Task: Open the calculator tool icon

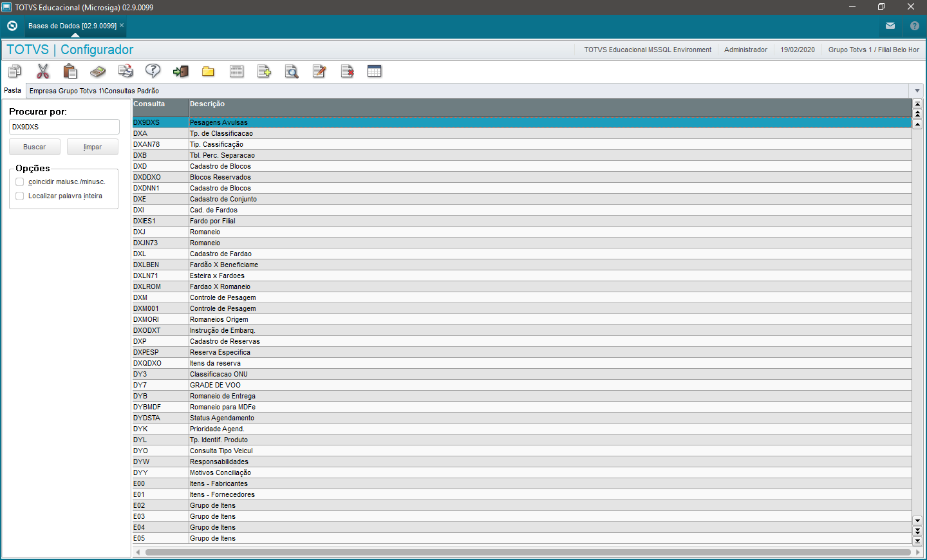Action: (x=98, y=71)
